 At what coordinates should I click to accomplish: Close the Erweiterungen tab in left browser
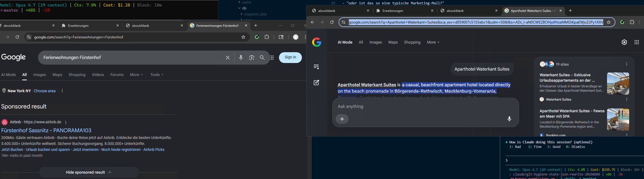click(118, 25)
